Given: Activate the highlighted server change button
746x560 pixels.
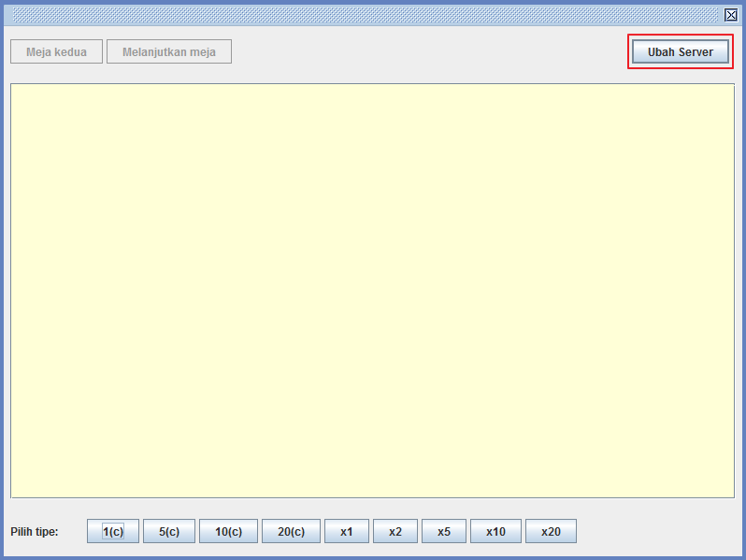Looking at the screenshot, I should pyautogui.click(x=681, y=51).
